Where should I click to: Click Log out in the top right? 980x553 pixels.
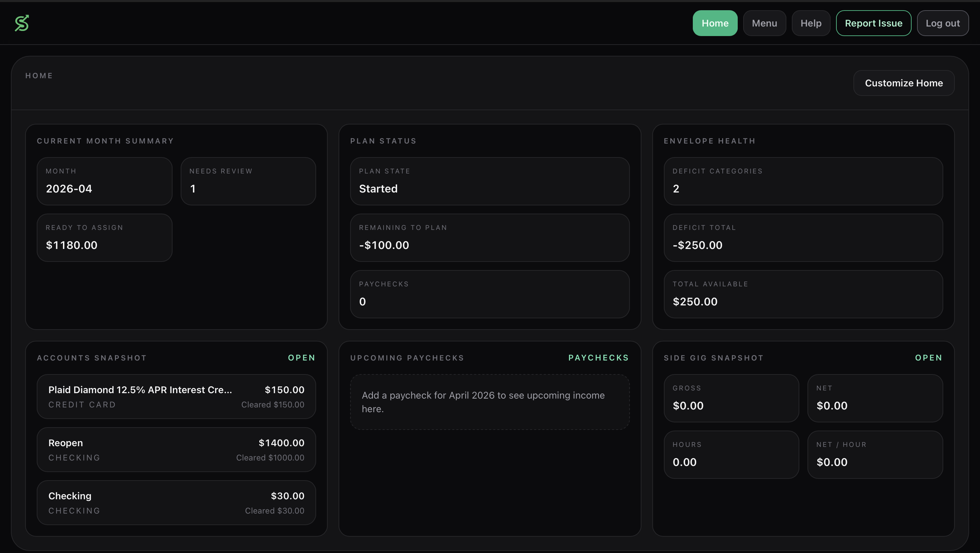click(943, 23)
